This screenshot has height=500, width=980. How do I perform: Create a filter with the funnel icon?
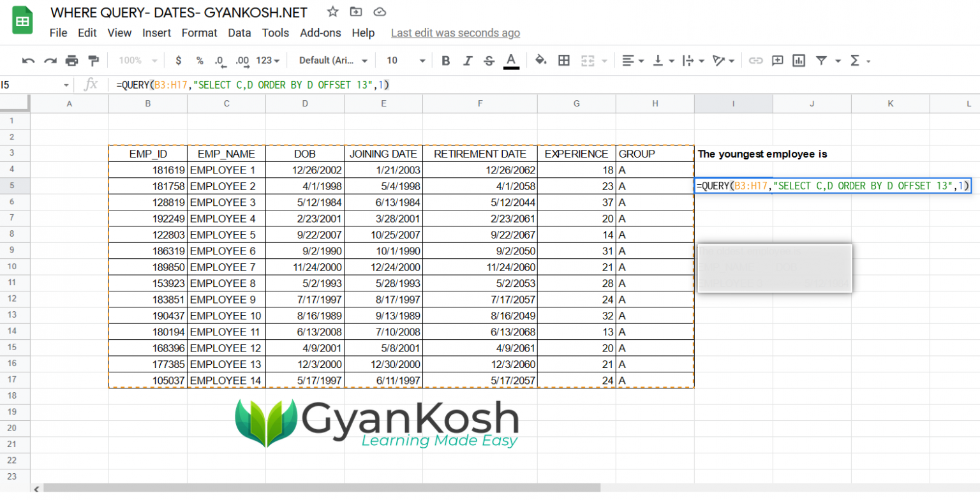[x=819, y=60]
